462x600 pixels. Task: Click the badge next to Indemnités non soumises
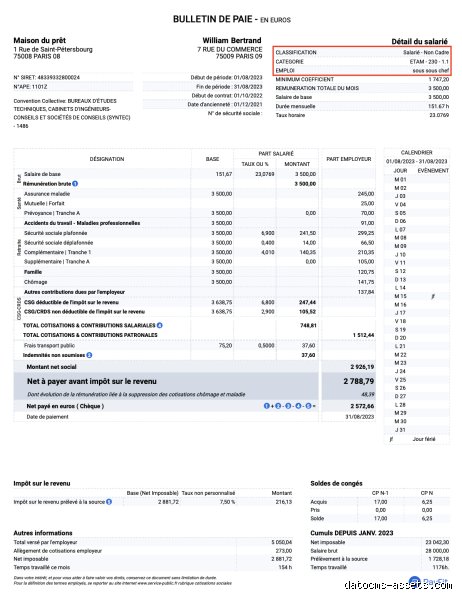pos(89,355)
